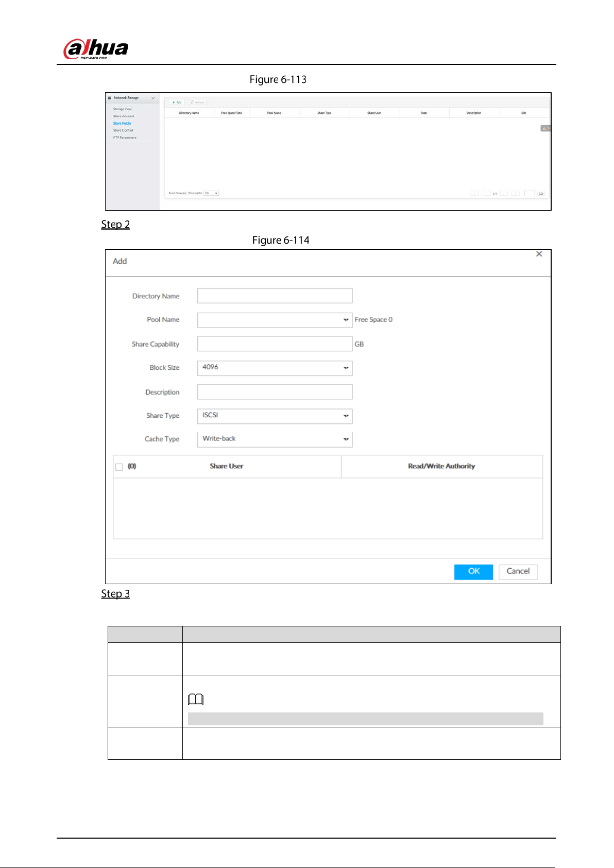This screenshot has height=868, width=614.
Task: Open the Cache Type Write-back dropdown
Action: (275, 439)
